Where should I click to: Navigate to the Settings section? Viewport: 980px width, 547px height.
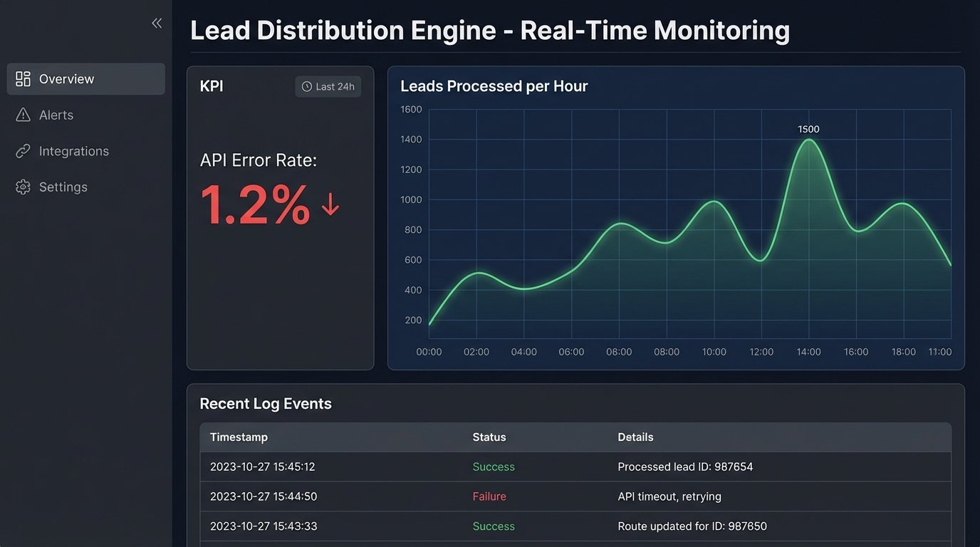63,187
